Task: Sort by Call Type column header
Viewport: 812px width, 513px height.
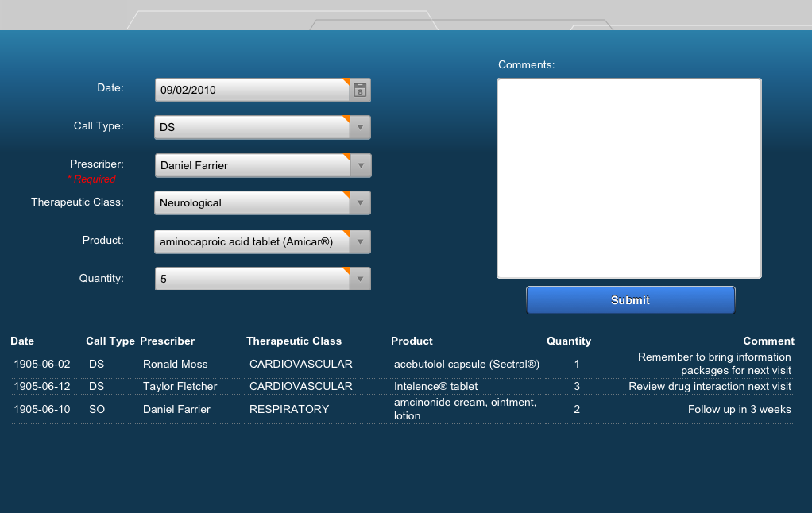Action: (110, 341)
